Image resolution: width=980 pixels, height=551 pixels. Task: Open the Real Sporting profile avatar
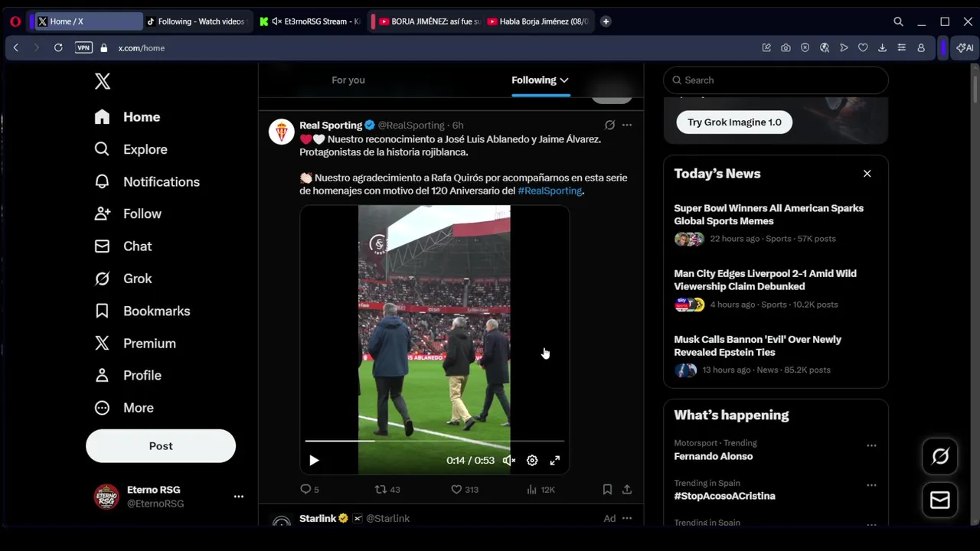tap(282, 132)
